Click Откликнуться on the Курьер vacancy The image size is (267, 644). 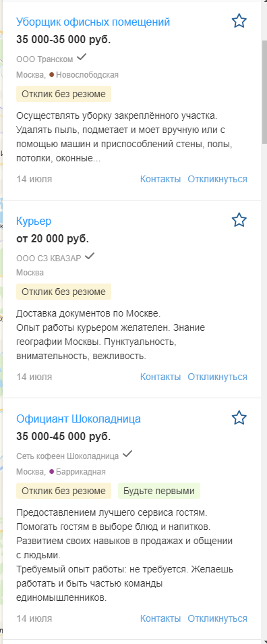217,377
